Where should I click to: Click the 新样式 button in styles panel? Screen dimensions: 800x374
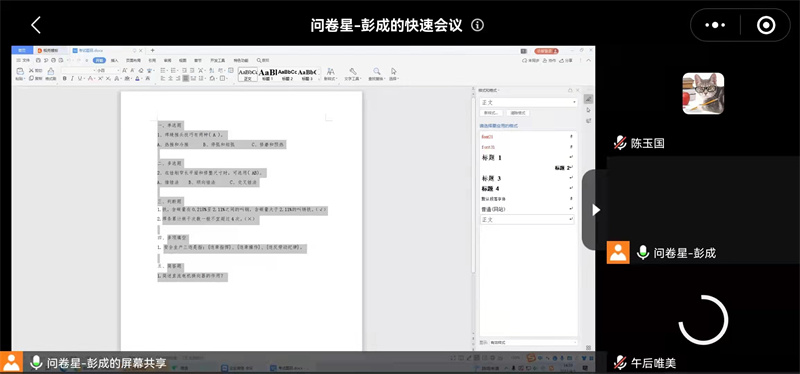pos(491,113)
